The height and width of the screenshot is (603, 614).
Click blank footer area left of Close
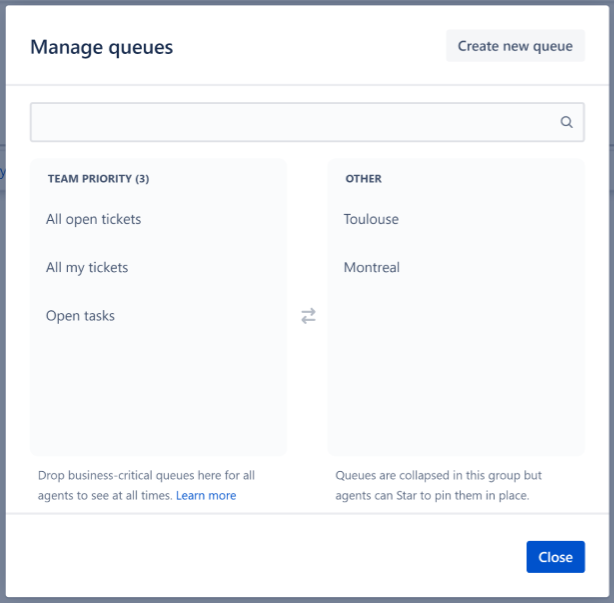click(260, 557)
